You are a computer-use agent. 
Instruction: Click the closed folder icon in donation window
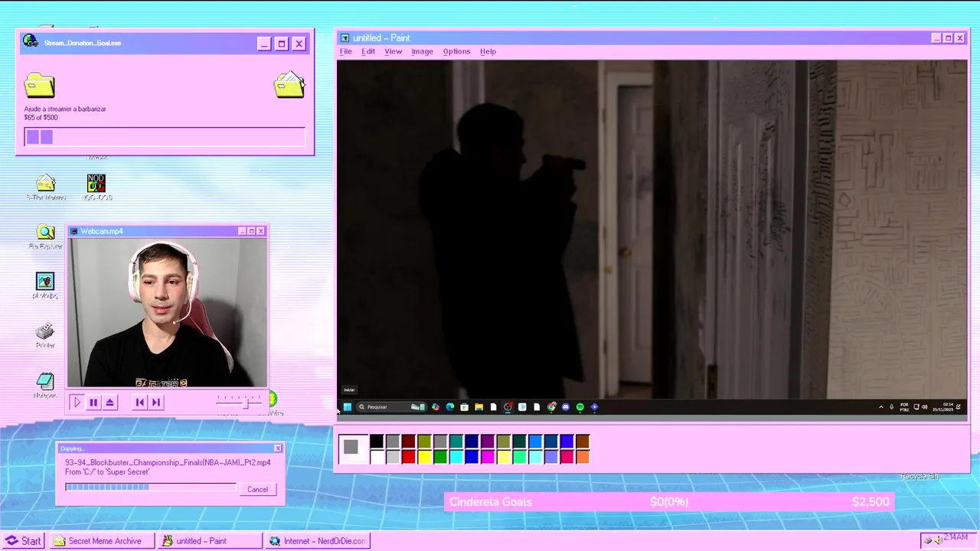coord(39,85)
